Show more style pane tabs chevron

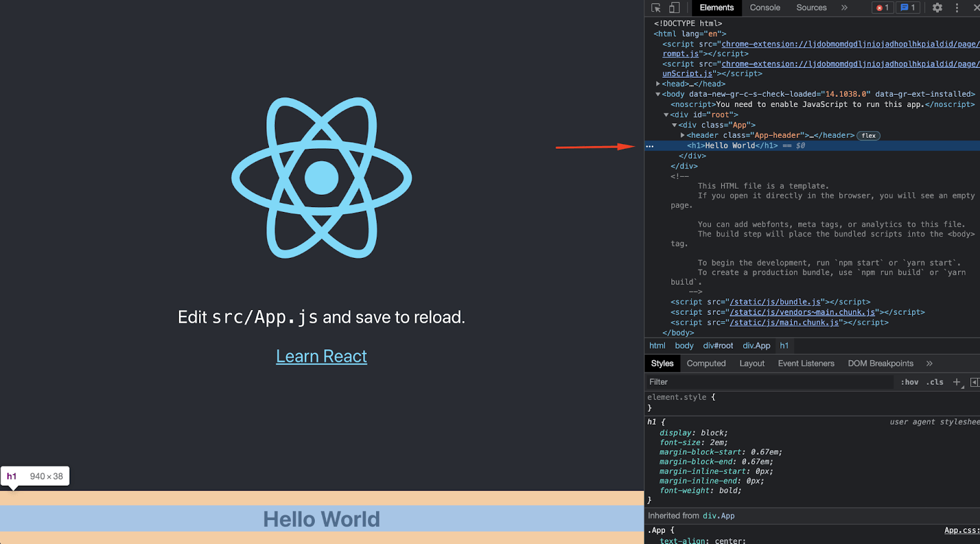(x=929, y=363)
